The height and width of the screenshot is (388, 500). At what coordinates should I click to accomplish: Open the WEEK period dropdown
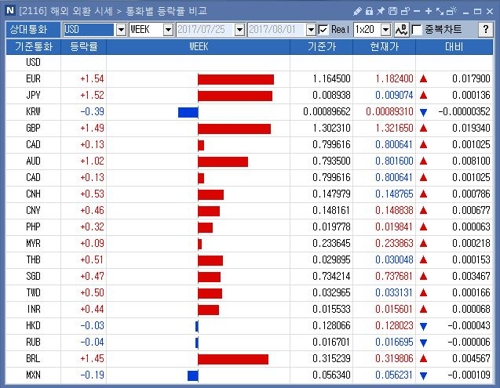(168, 30)
